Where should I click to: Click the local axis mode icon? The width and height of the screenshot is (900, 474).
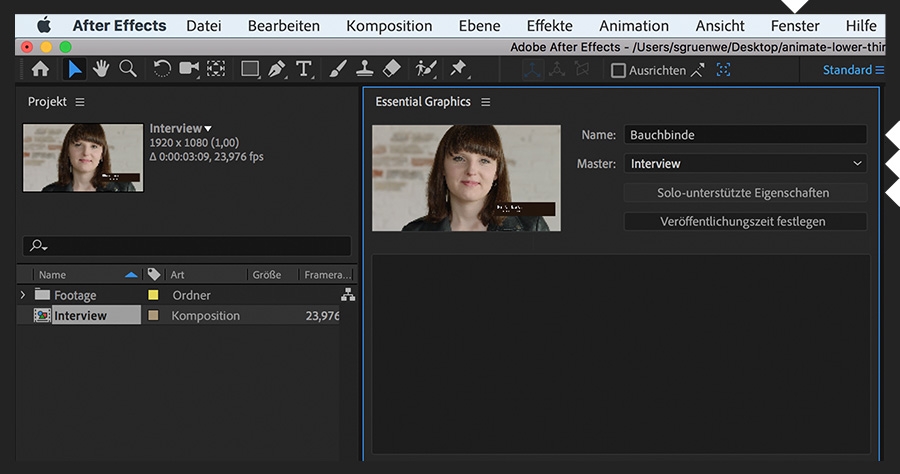click(532, 70)
